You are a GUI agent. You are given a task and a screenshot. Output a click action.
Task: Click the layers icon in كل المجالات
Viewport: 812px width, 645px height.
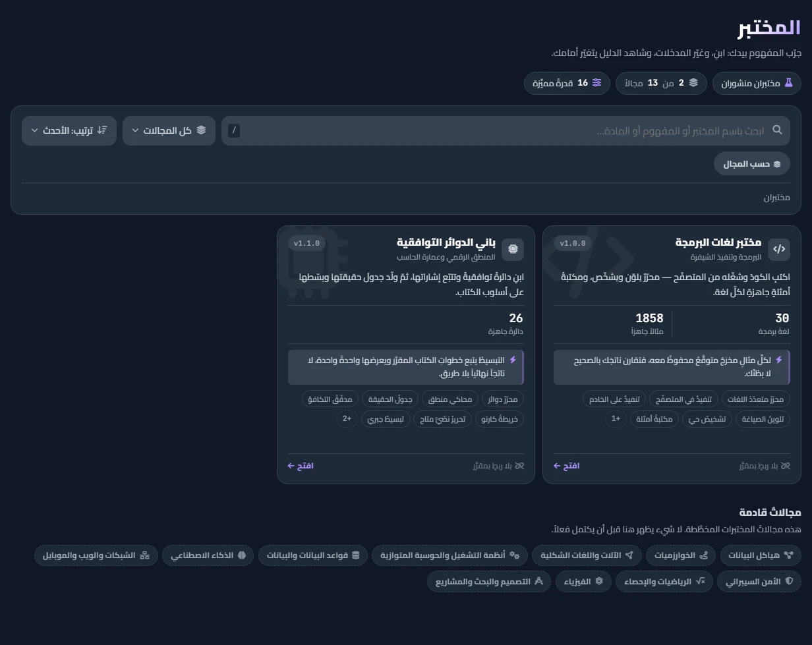pyautogui.click(x=201, y=130)
